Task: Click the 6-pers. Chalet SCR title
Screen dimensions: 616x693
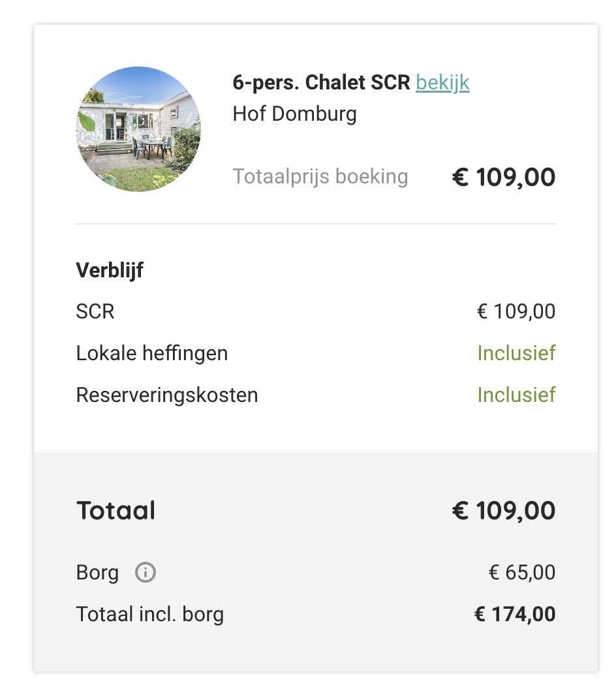Action: [x=321, y=83]
